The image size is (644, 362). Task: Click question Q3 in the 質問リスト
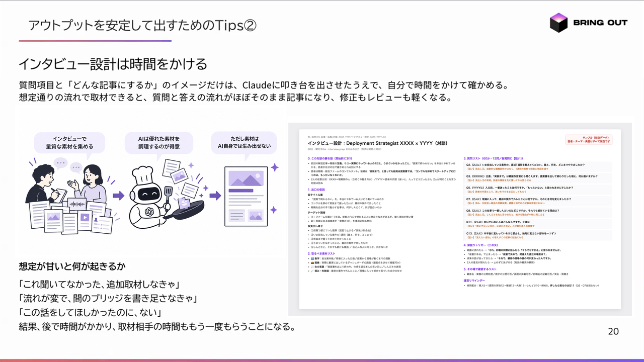(539, 179)
